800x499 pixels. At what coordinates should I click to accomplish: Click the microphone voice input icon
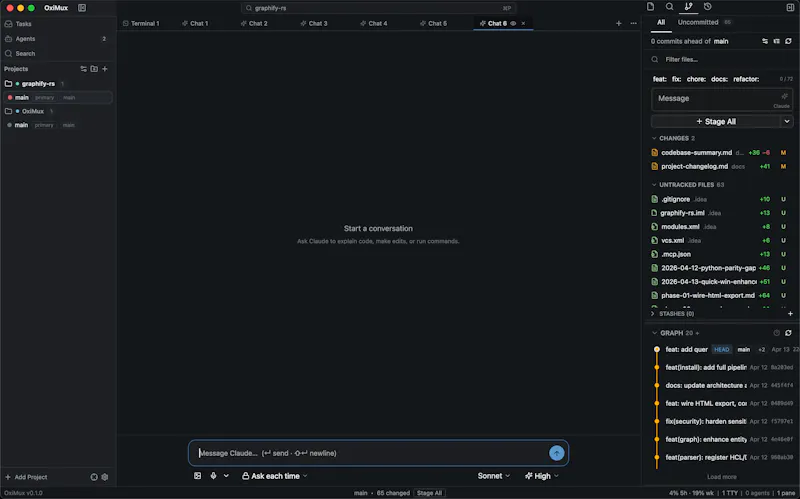point(213,476)
